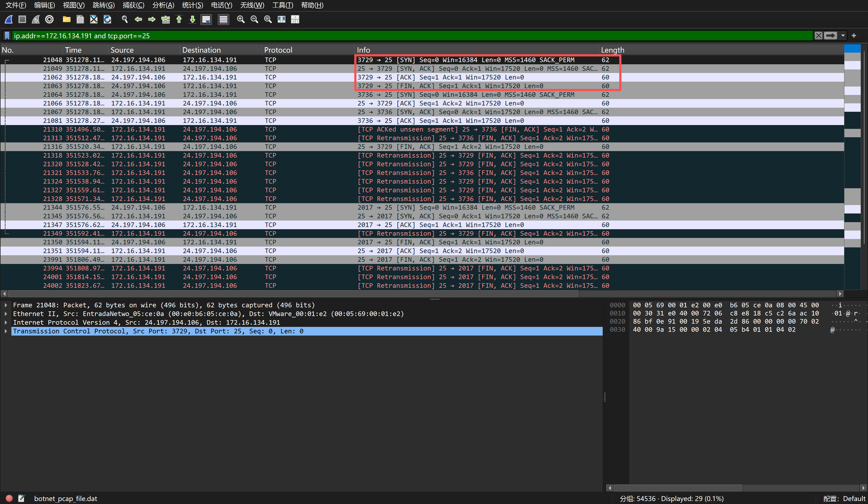
Task: Click the packet list horizontal scrollbar
Action: coord(293,294)
